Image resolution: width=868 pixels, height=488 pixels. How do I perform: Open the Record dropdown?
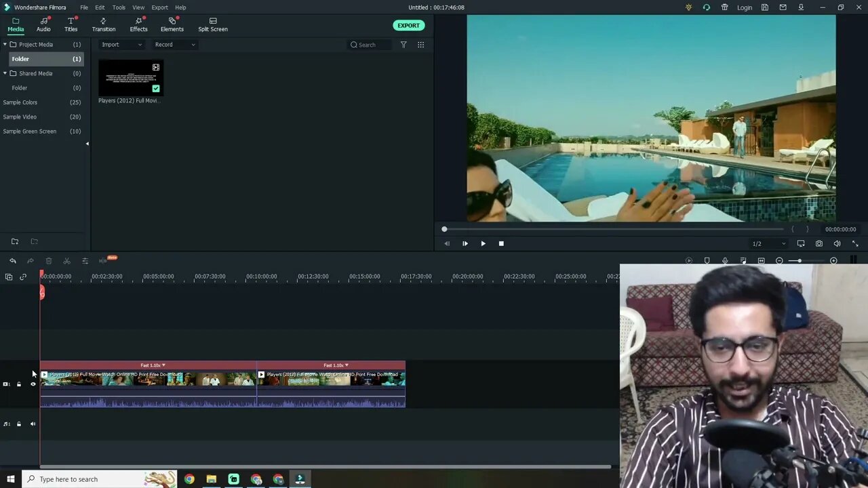click(174, 45)
